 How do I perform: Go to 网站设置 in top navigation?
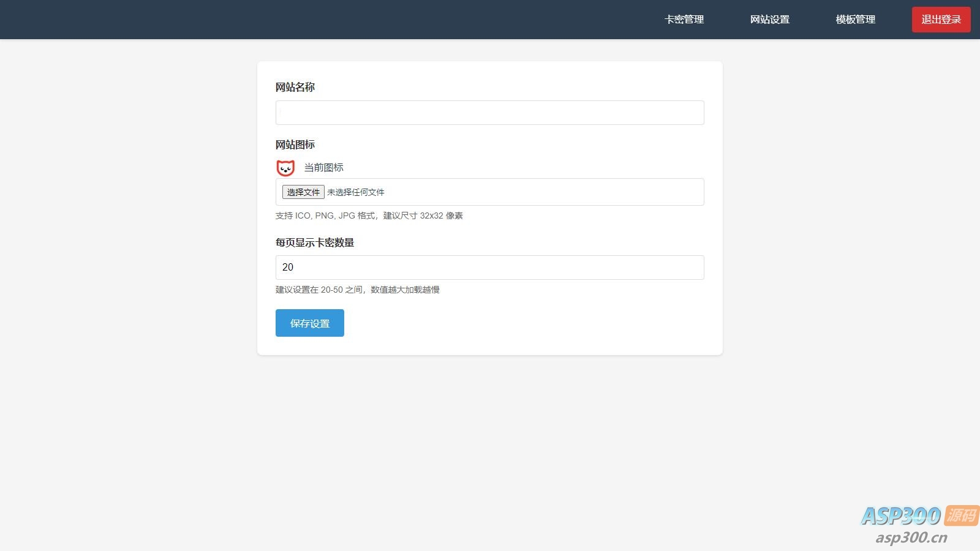770,20
